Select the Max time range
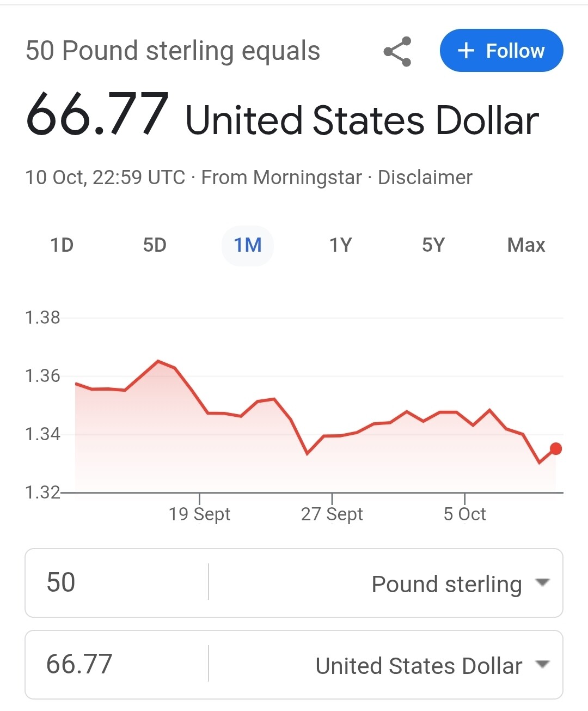Viewport: 588px width, 711px height. tap(526, 245)
